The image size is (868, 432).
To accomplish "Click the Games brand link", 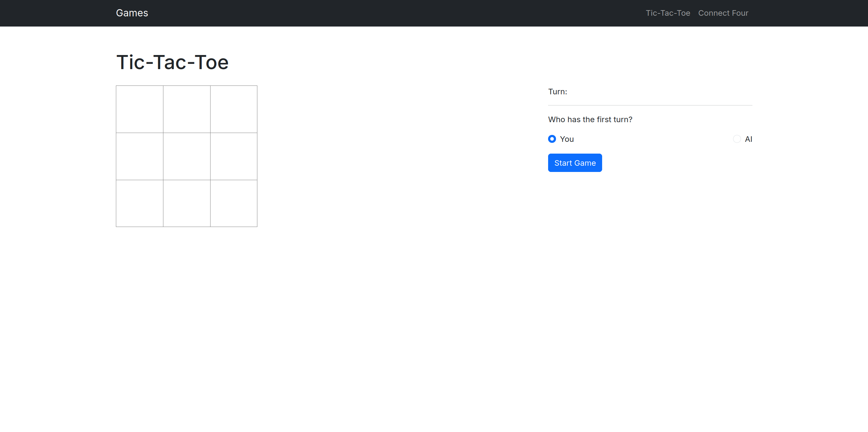I will pyautogui.click(x=132, y=13).
